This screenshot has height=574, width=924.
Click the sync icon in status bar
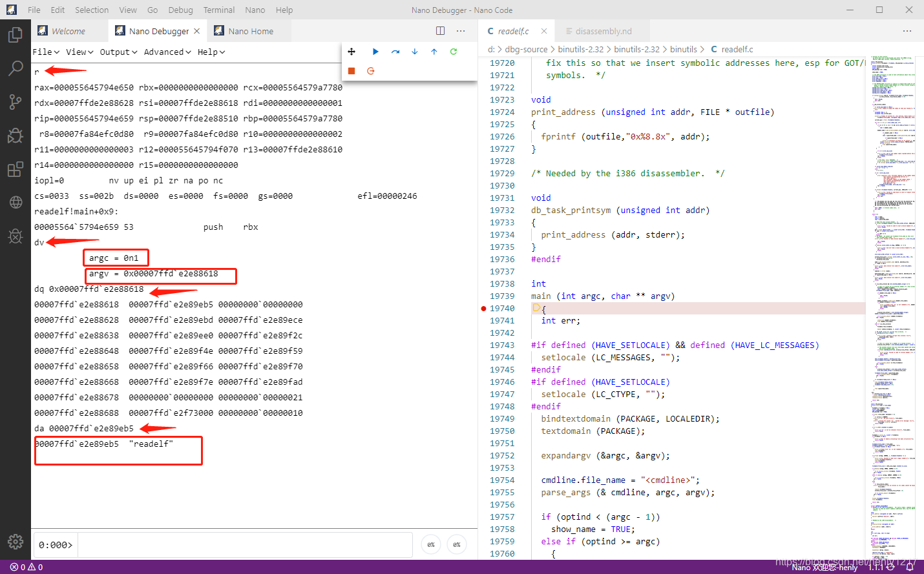[x=890, y=568]
